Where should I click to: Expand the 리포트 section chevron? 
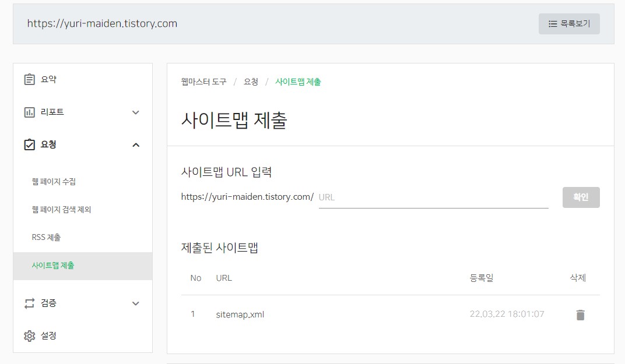(135, 112)
